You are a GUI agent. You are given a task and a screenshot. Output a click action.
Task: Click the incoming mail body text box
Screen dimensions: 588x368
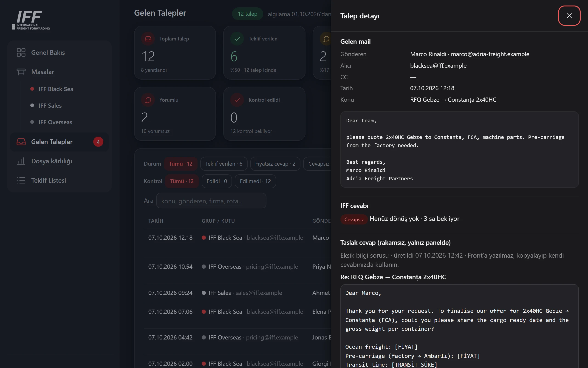pyautogui.click(x=459, y=149)
